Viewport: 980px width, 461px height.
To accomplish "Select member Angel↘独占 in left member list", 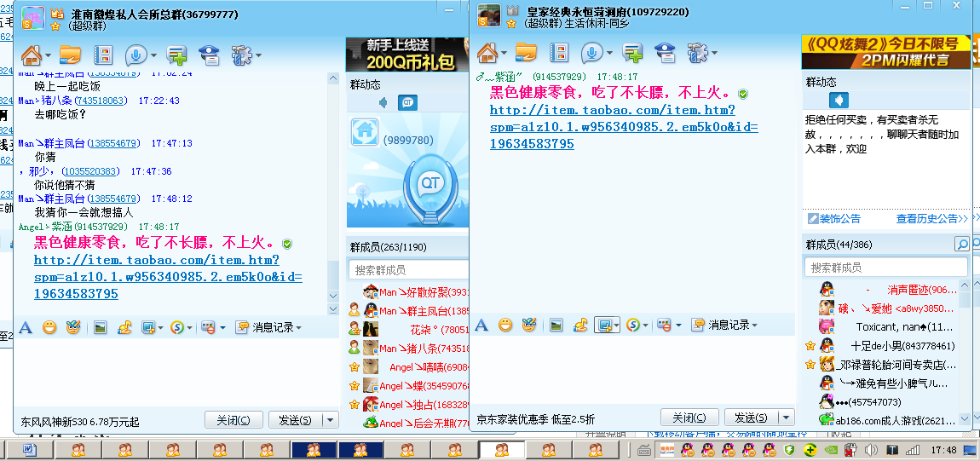I will (x=408, y=404).
